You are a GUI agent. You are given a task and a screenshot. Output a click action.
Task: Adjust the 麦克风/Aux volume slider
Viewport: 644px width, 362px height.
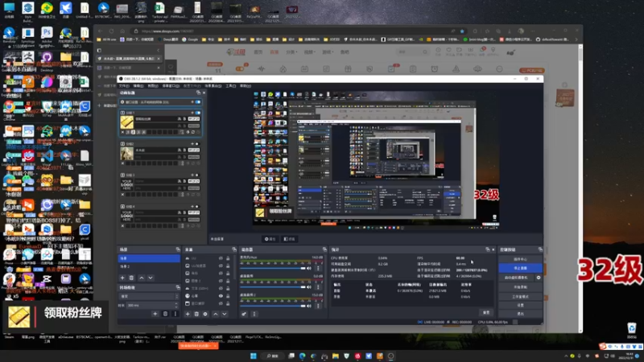pos(273,269)
